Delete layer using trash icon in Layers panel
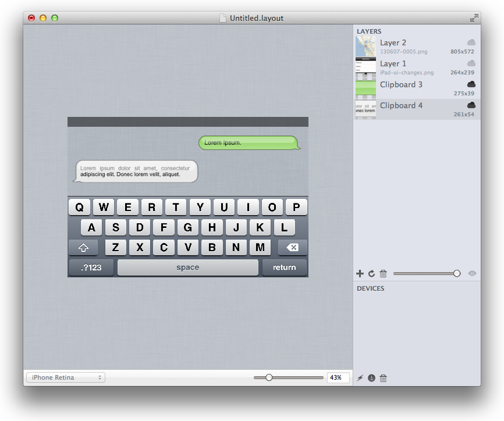 pos(383,274)
